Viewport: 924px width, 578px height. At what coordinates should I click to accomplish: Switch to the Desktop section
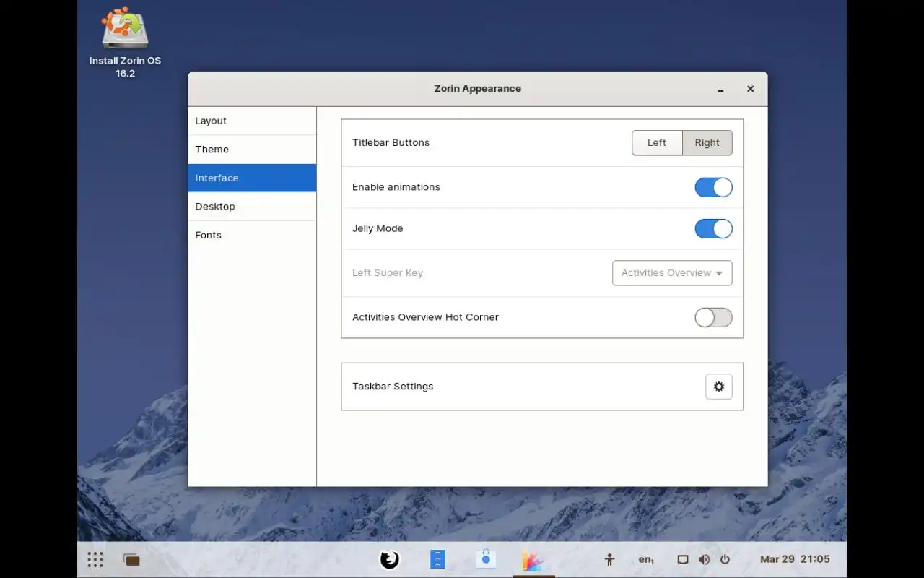pyautogui.click(x=252, y=207)
